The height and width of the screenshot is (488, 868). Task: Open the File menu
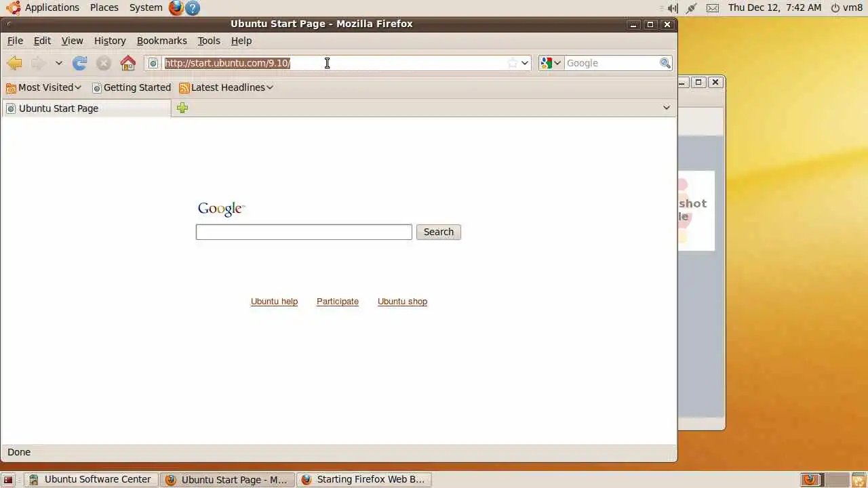(15, 41)
